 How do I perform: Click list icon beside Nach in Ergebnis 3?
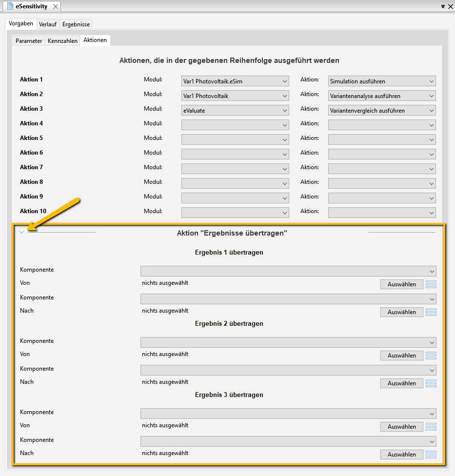tap(431, 455)
